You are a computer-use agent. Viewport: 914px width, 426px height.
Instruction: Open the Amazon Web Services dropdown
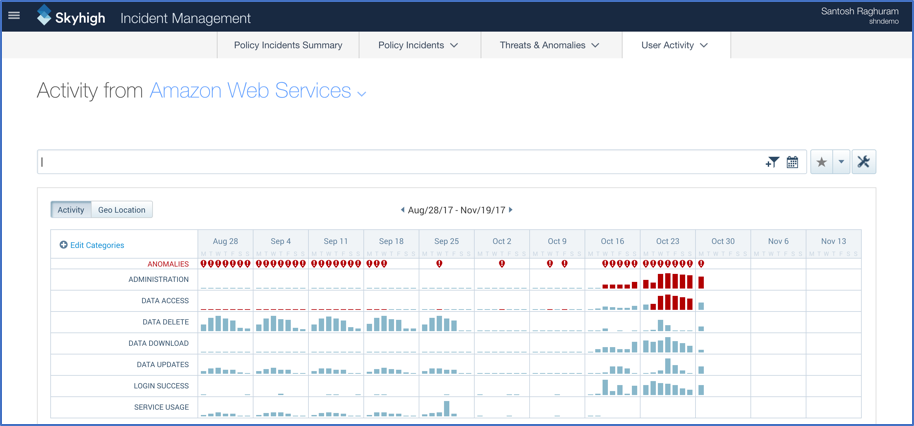258,91
